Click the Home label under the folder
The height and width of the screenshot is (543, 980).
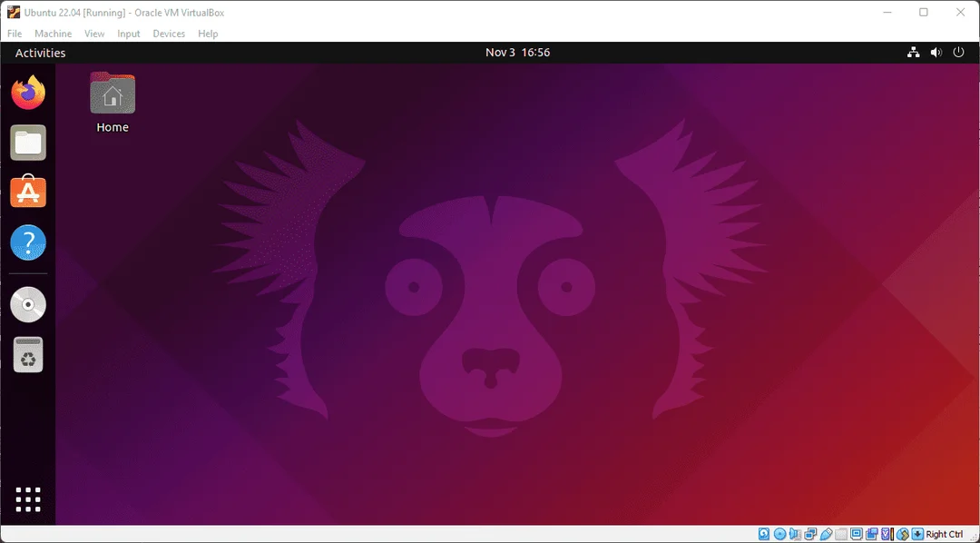pyautogui.click(x=113, y=128)
